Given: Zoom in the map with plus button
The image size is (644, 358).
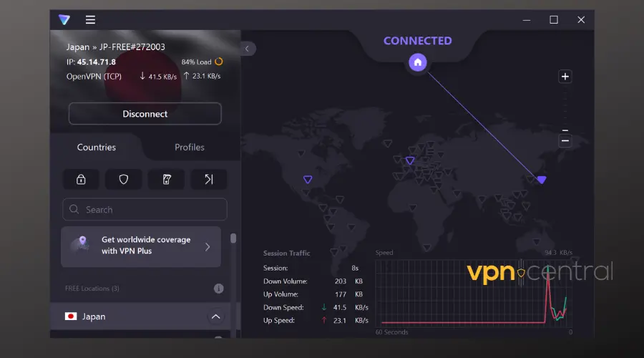Looking at the screenshot, I should [565, 77].
